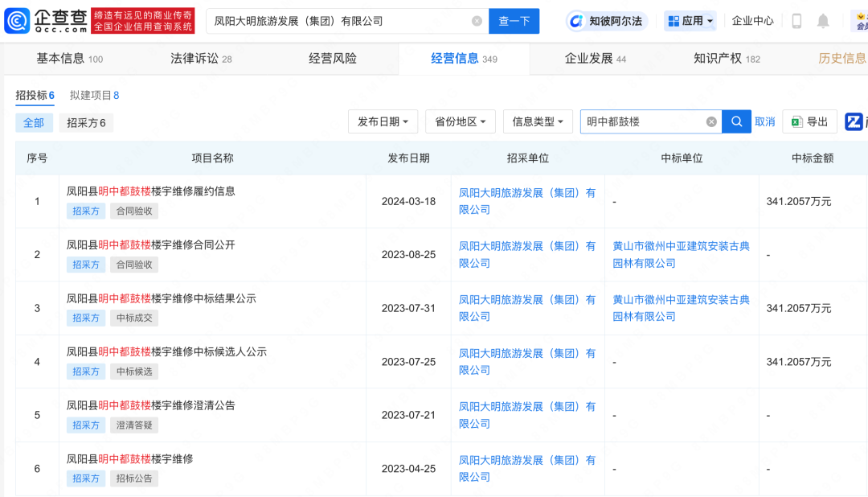Viewport: 868px width, 497px height.
Task: Open 凤阳县明中都鼓楼楼宇维修中标候选人公示 project
Action: tap(166, 351)
